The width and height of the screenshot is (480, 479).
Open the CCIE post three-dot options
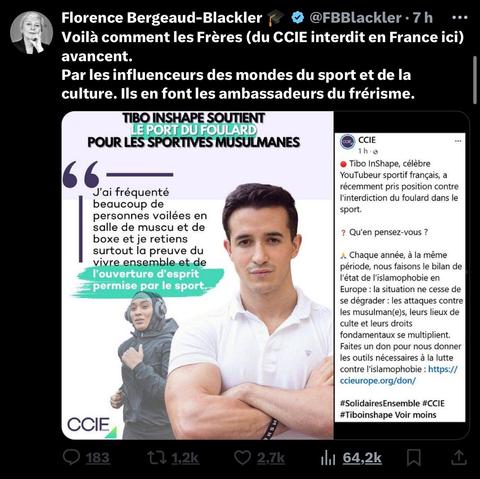pos(458,141)
